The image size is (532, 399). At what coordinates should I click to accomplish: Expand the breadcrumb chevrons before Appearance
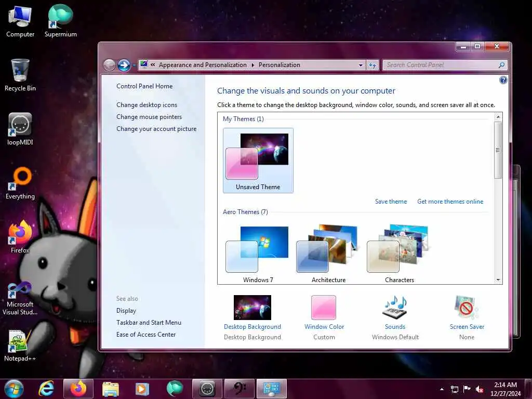[153, 65]
